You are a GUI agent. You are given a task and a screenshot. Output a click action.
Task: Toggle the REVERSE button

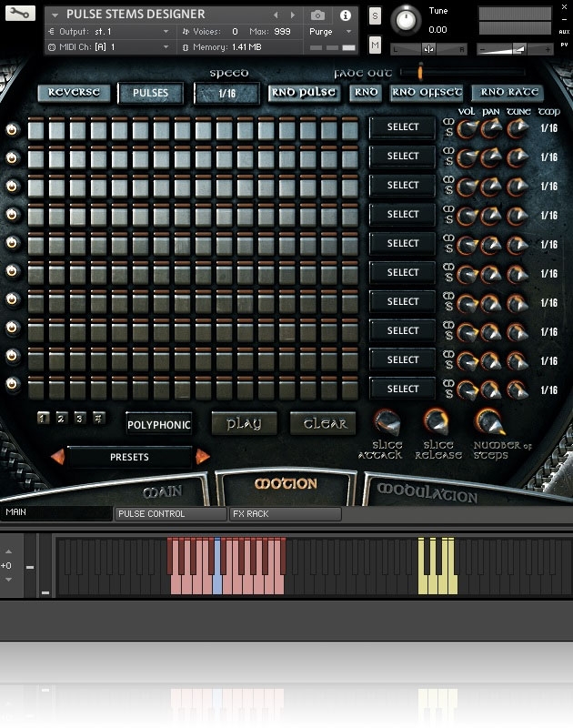pyautogui.click(x=74, y=93)
